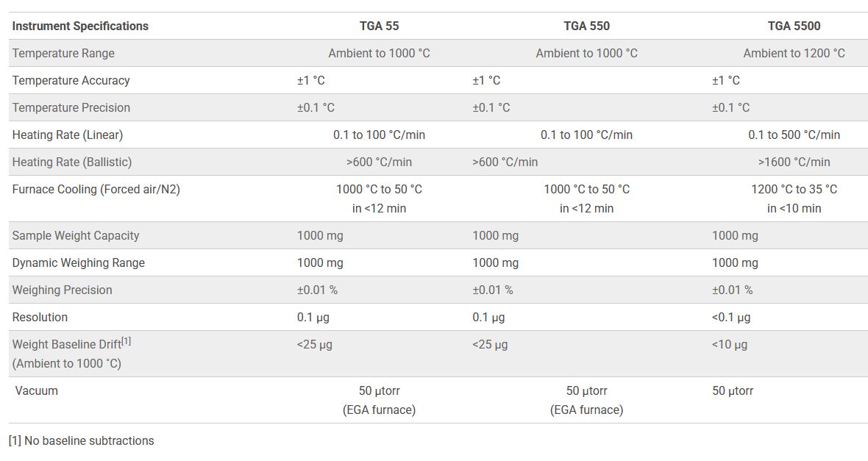Click the Weighing Precision row label

(63, 290)
